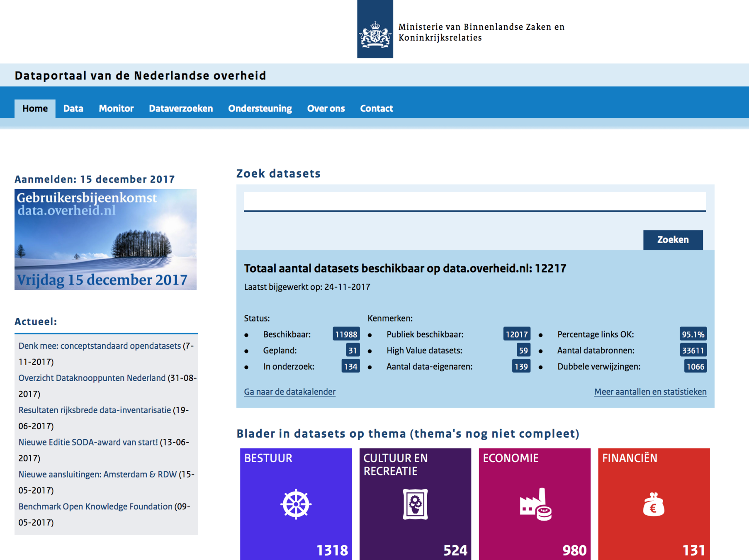This screenshot has width=749, height=560.
Task: Open the Monitor menu item
Action: pos(116,109)
